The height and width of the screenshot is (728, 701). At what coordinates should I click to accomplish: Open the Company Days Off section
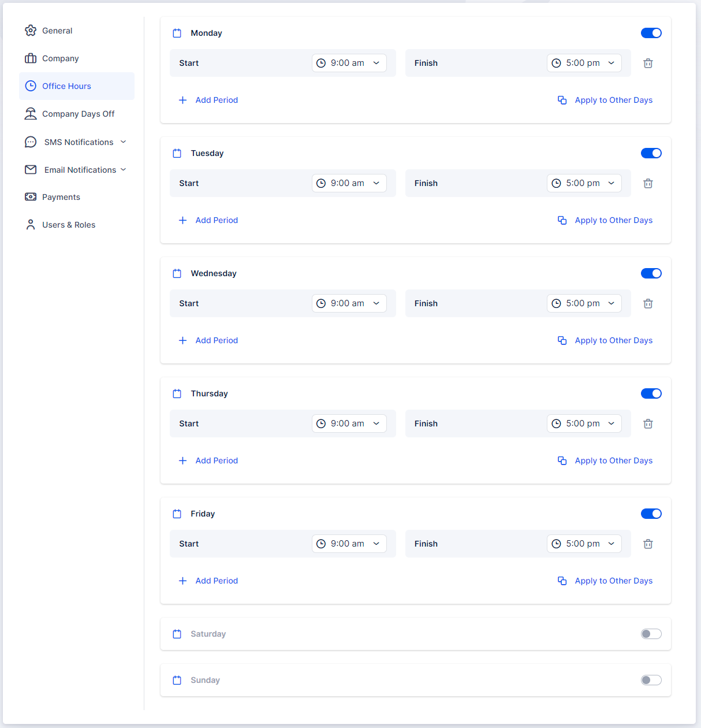78,114
